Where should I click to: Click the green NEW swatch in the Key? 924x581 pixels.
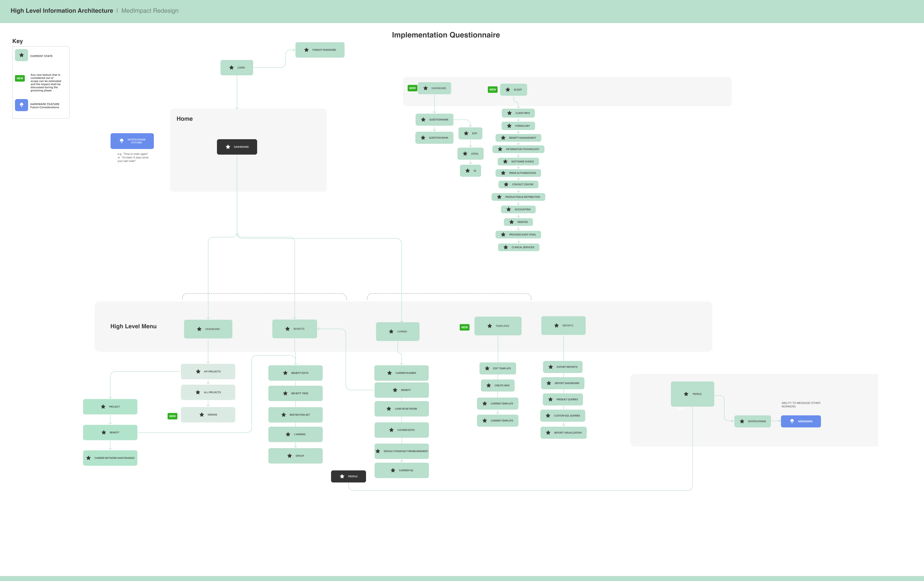(20, 78)
